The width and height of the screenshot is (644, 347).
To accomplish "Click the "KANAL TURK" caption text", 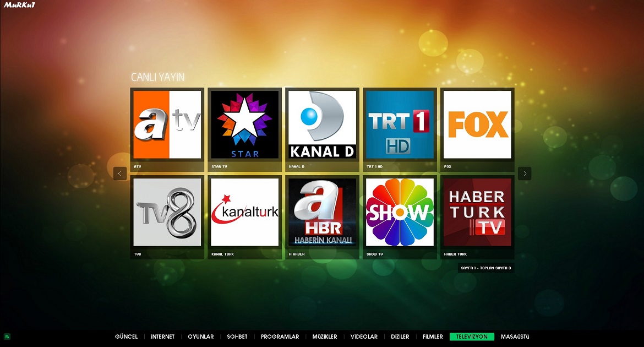I will [222, 254].
